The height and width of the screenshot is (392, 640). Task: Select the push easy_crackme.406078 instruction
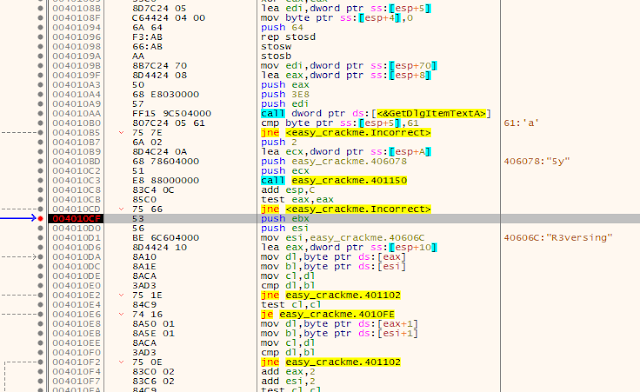click(334, 161)
